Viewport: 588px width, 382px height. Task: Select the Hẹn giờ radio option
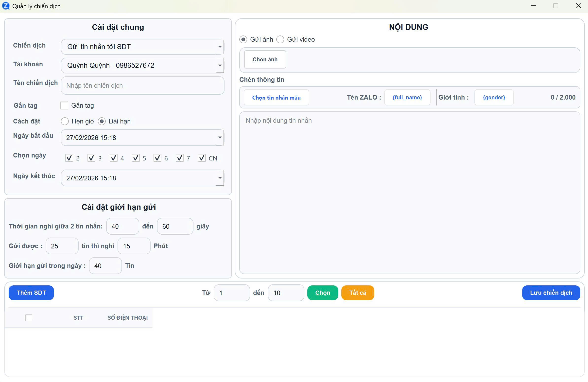pyautogui.click(x=65, y=121)
